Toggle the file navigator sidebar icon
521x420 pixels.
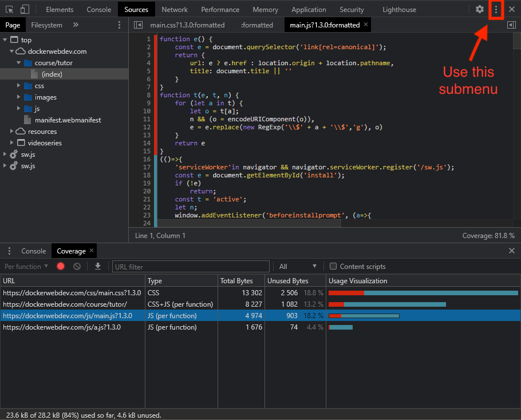click(x=138, y=25)
